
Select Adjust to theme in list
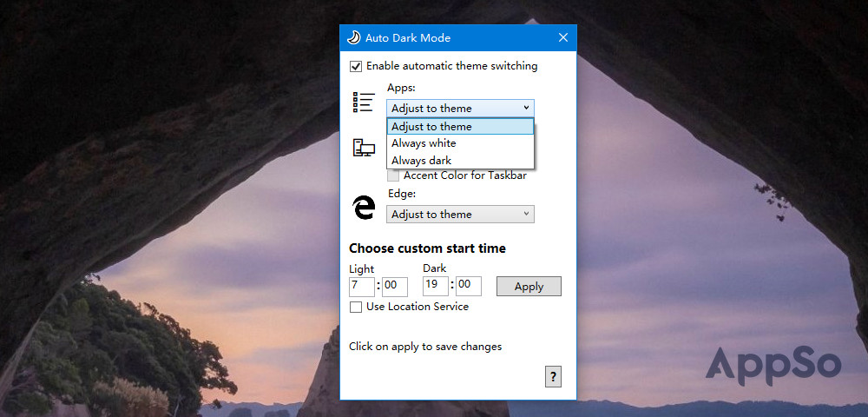click(x=460, y=126)
